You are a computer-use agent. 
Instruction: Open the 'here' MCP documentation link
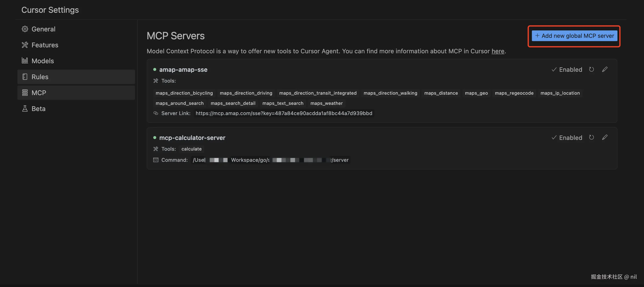point(498,51)
